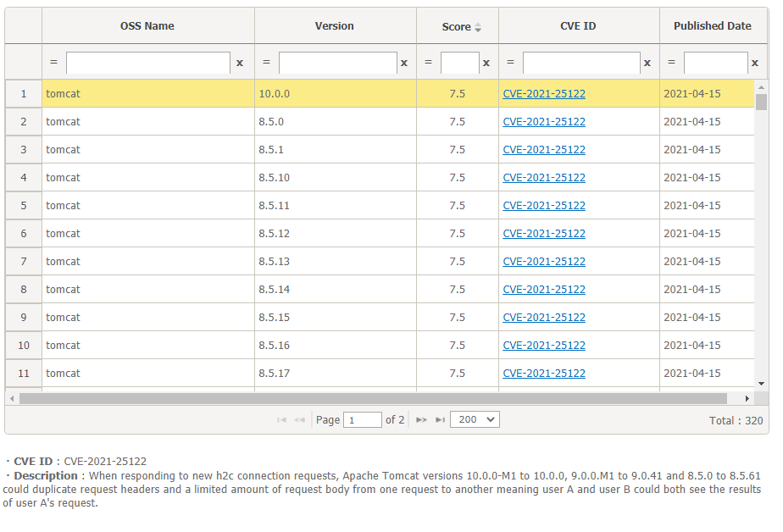Click tomcat name in row 7
This screenshot has width=783, height=532.
63,262
